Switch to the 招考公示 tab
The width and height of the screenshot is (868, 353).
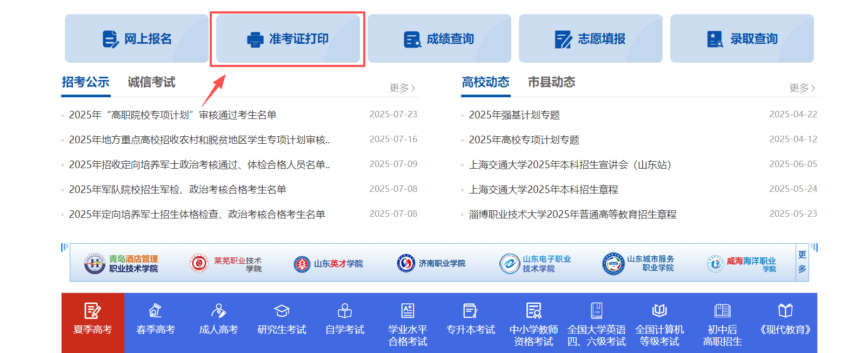(x=85, y=82)
